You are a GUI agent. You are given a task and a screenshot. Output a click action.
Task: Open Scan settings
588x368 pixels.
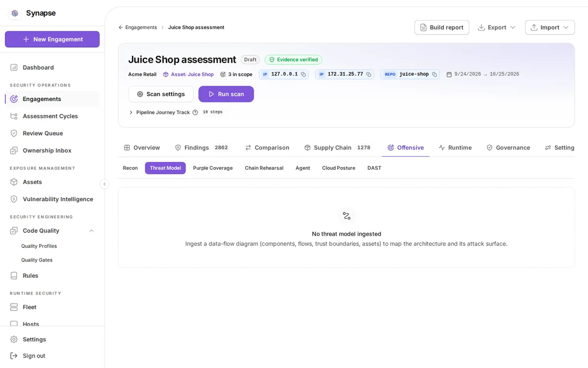tap(161, 94)
